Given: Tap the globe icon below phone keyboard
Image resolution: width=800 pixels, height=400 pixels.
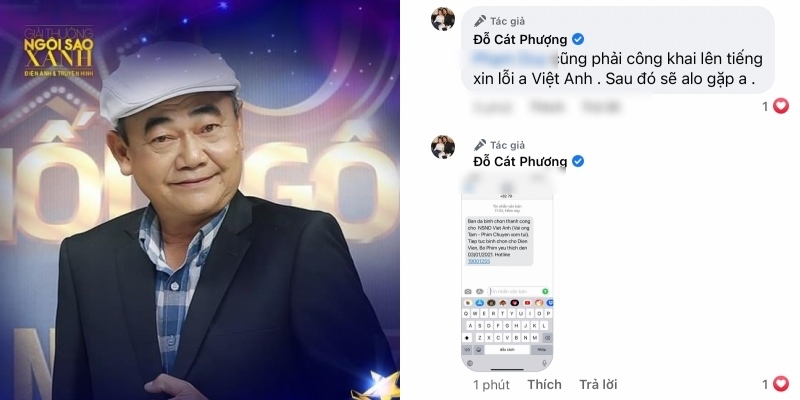Looking at the screenshot, I should pos(470,363).
